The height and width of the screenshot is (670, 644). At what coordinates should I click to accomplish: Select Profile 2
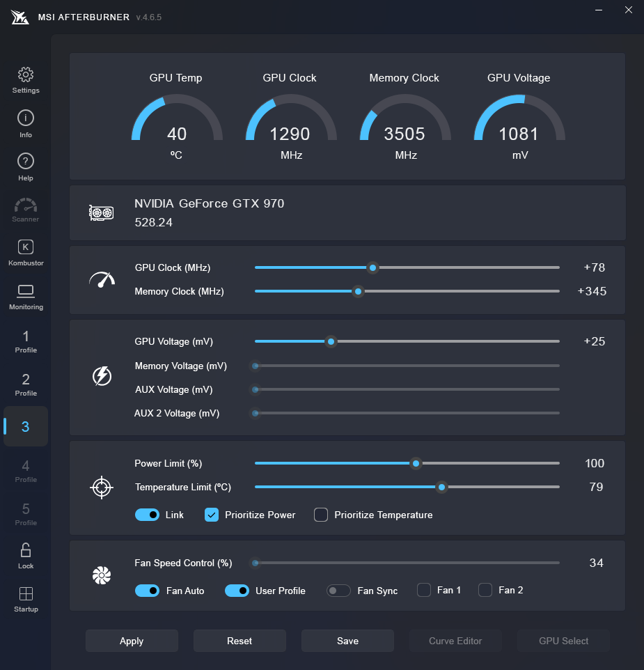tap(26, 384)
